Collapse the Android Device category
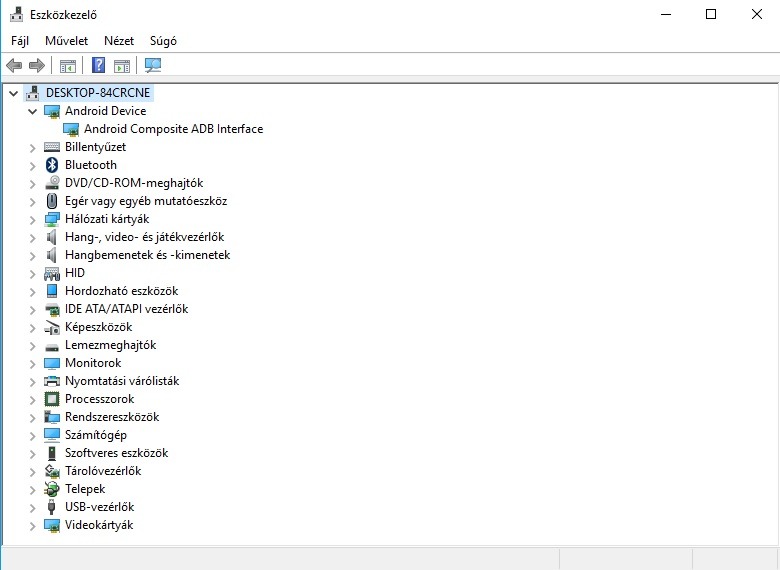The image size is (780, 570). [33, 111]
